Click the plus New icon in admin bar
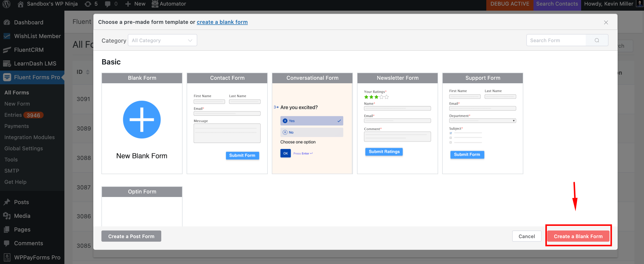The image size is (644, 264). (x=128, y=4)
